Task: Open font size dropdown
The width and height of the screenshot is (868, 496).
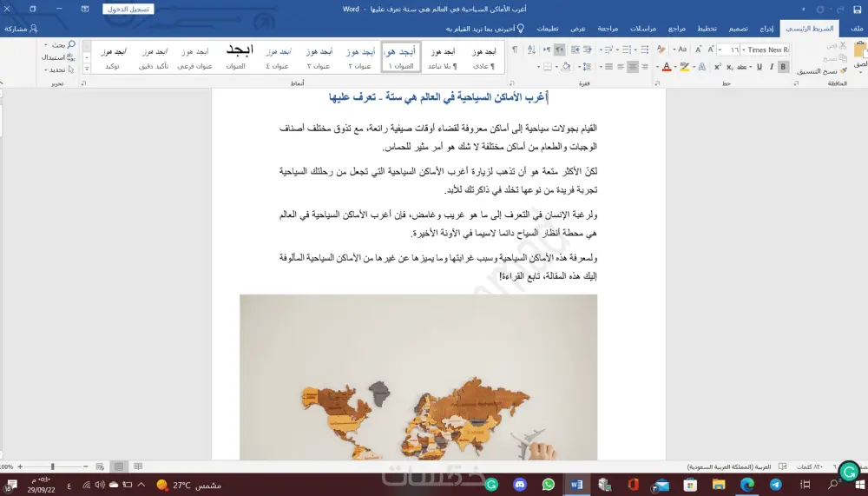Action: tap(720, 50)
